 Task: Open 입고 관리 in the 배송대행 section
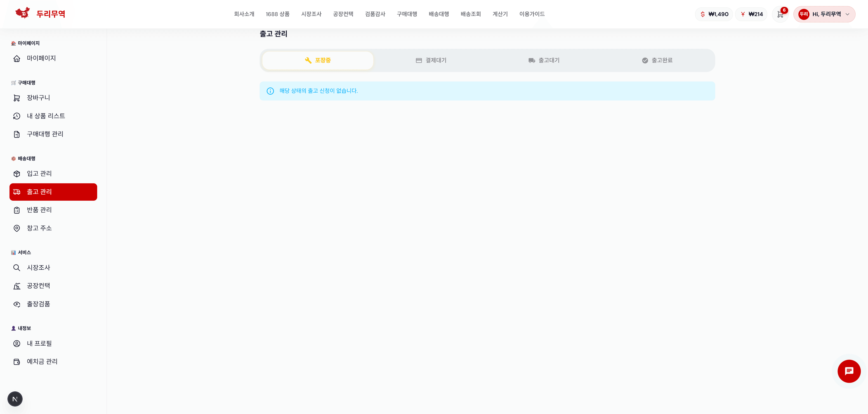[39, 174]
